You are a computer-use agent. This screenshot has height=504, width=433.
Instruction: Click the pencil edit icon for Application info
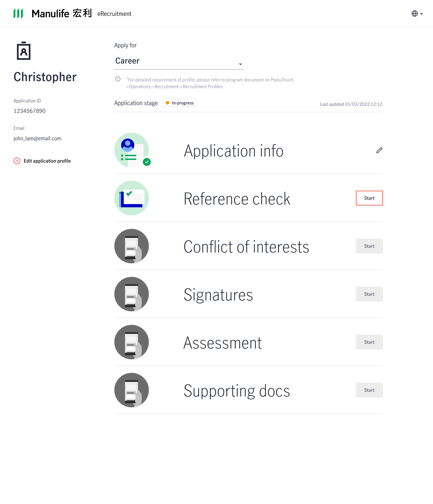click(379, 150)
